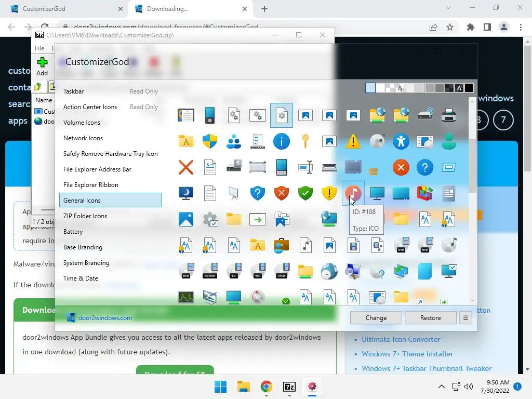Open the Taskbar category
The width and height of the screenshot is (532, 399).
(x=111, y=91)
